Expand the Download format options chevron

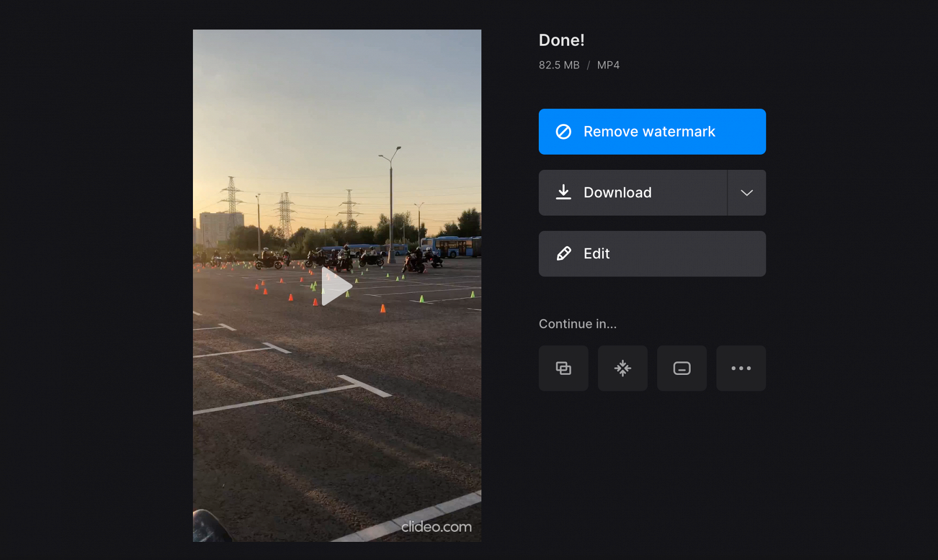point(746,192)
